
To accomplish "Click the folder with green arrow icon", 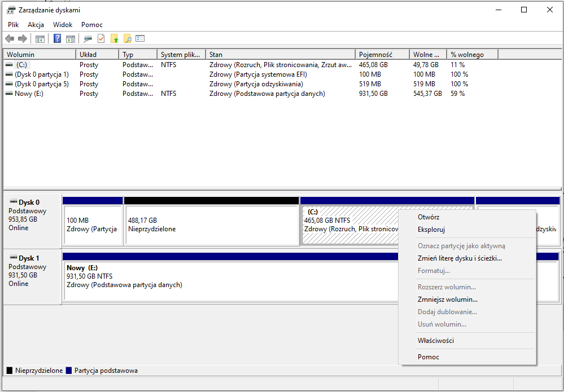I will pyautogui.click(x=115, y=39).
